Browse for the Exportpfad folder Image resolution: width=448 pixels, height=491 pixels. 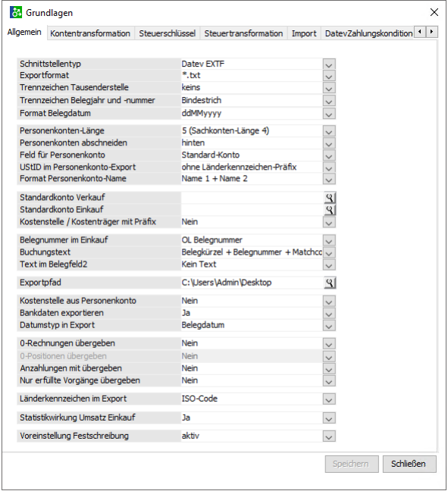click(x=329, y=283)
